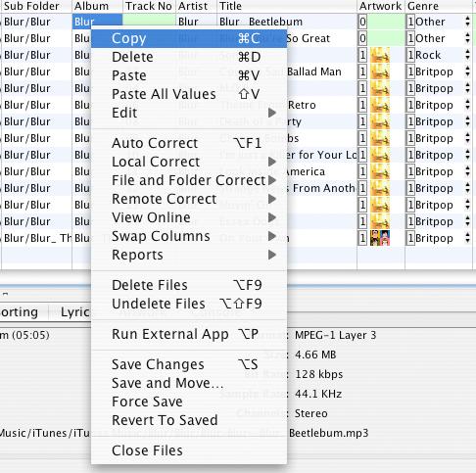The image size is (476, 473).
Task: Click the Album column header
Action: pyautogui.click(x=97, y=6)
